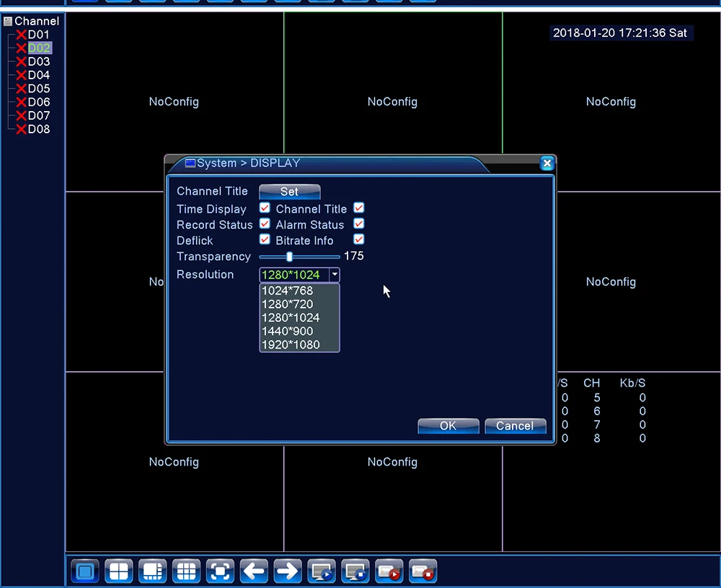
Task: Go to previous page with left arrow
Action: point(254,571)
